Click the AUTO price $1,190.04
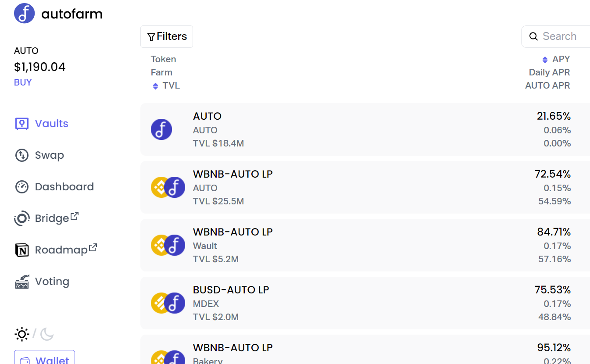Screen dimensions: 590x364 pos(40,67)
